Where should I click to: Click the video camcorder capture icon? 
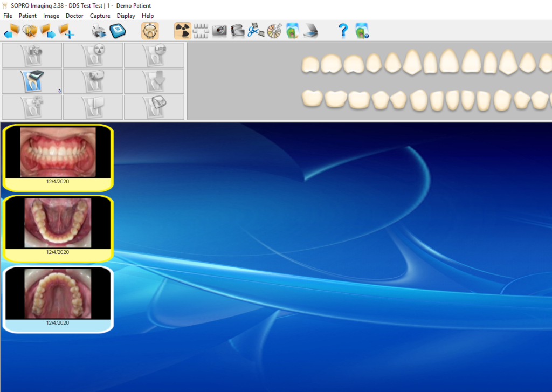238,31
